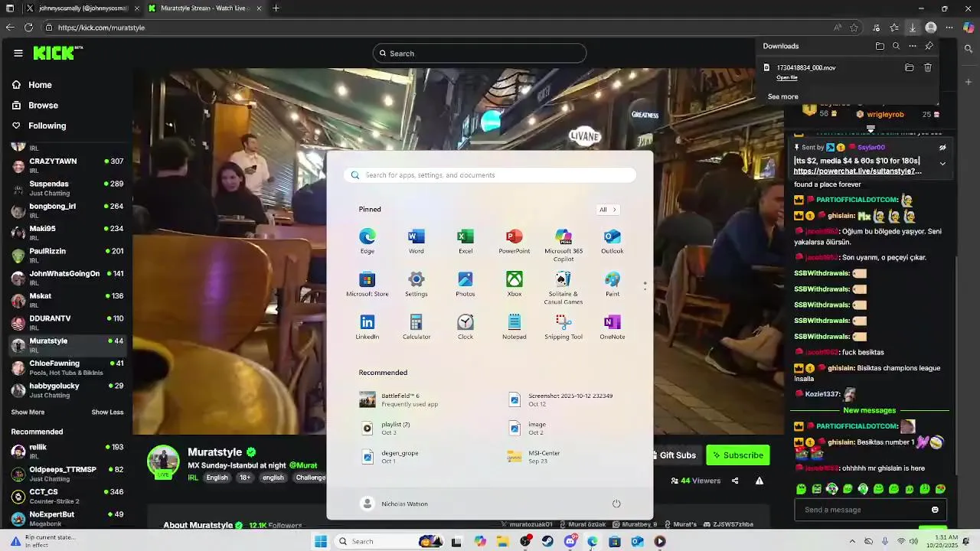Open Kick Browse page
980x551 pixels.
pos(34,106)
